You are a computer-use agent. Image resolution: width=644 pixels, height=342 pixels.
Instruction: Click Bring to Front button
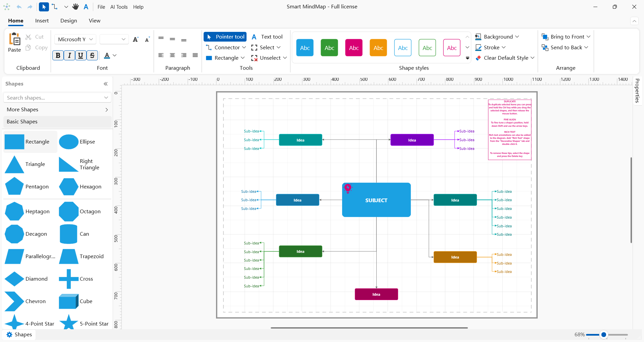pos(566,37)
